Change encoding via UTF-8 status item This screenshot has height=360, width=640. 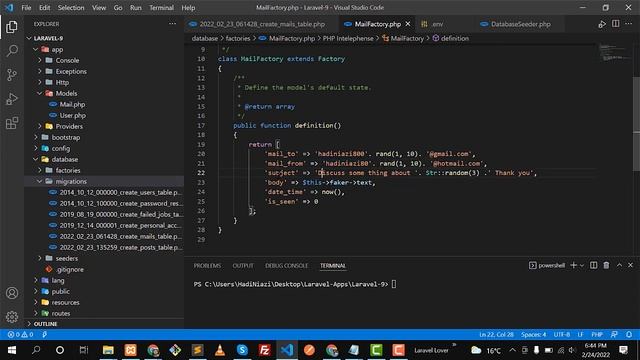click(562, 334)
